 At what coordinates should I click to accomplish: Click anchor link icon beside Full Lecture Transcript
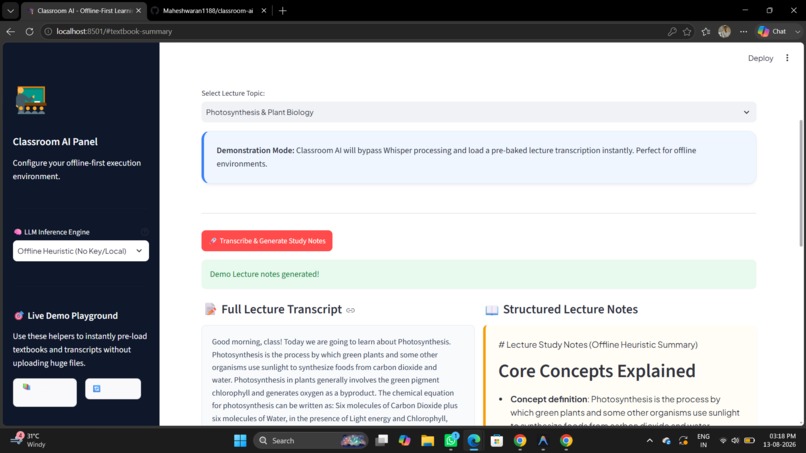pos(351,310)
